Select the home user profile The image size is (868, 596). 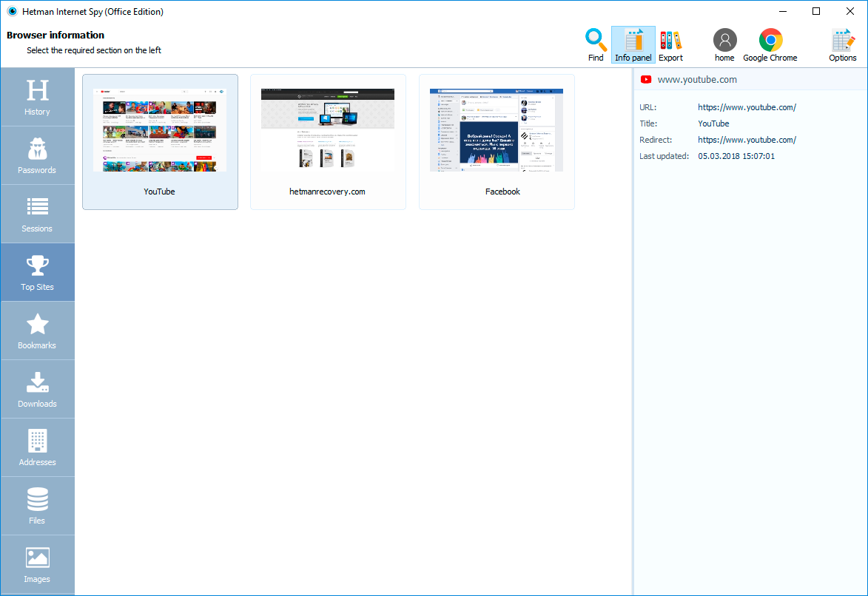[x=724, y=45]
